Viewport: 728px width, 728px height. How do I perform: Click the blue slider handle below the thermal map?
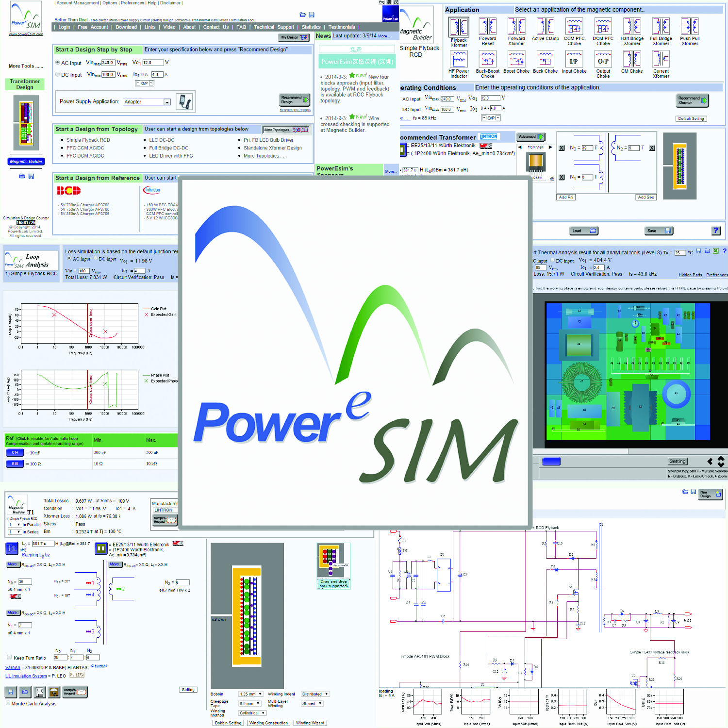(551, 461)
